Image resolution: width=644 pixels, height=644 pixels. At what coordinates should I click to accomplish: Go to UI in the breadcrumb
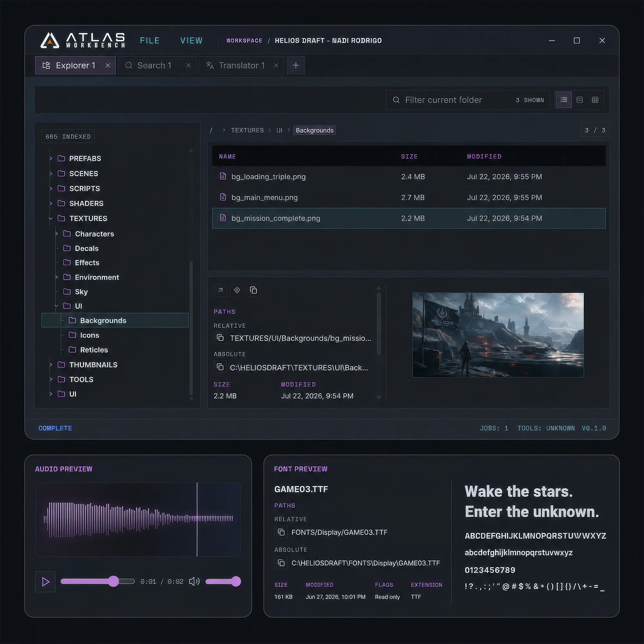click(x=279, y=130)
